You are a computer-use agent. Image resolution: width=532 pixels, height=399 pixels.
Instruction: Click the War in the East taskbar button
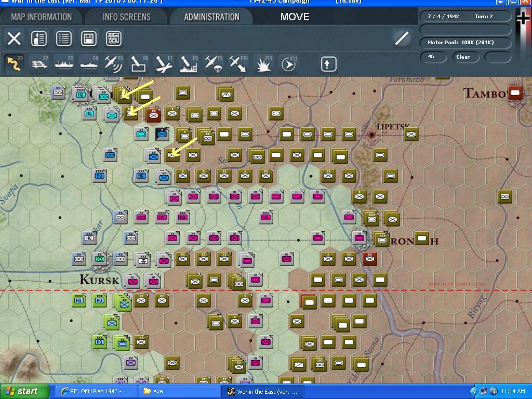click(262, 391)
